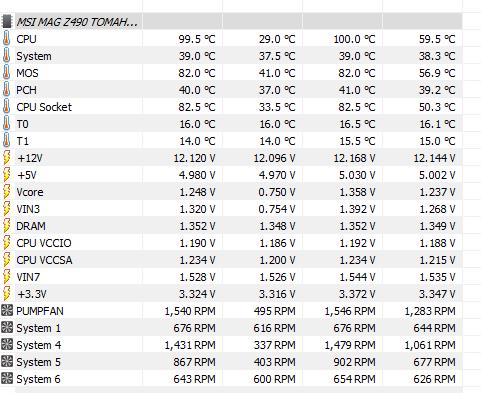Click the +12V maximum value 12.168 V

coord(354,158)
